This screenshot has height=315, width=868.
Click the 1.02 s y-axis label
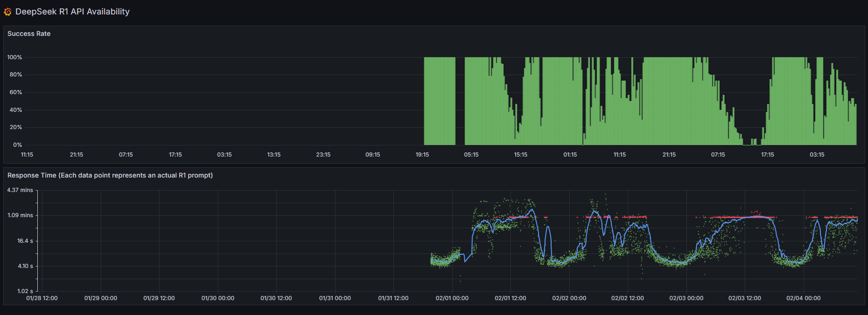25,291
